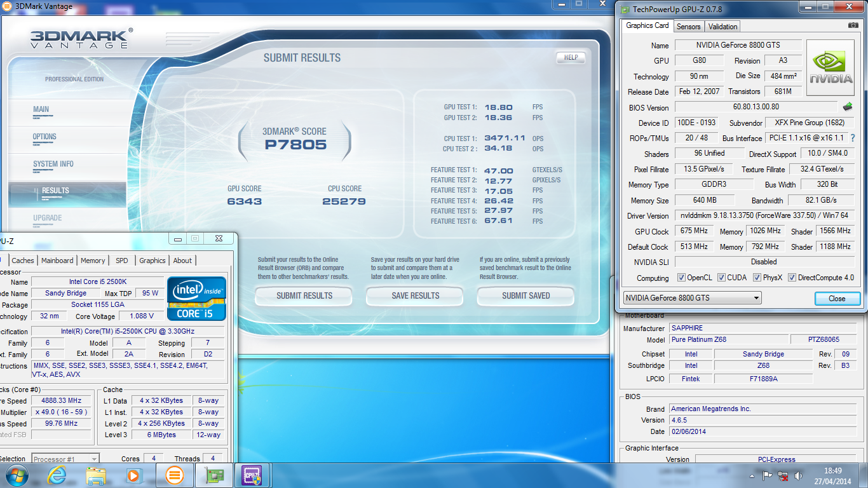Click GPU-Z Driver Version field
This screenshot has width=868, height=488.
[x=764, y=215]
